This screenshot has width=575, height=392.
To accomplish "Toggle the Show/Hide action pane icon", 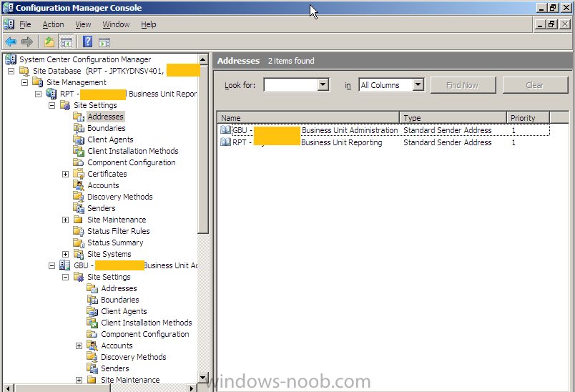I will tap(104, 42).
